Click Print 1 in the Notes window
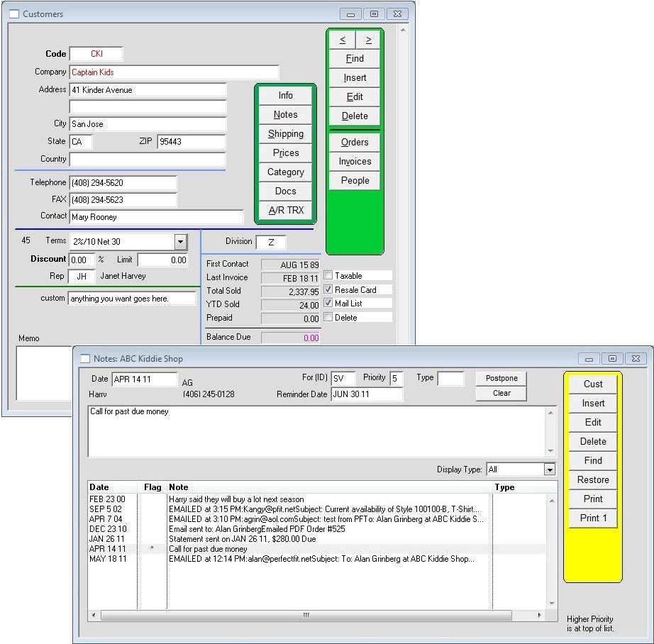The width and height of the screenshot is (654, 644). tap(593, 518)
